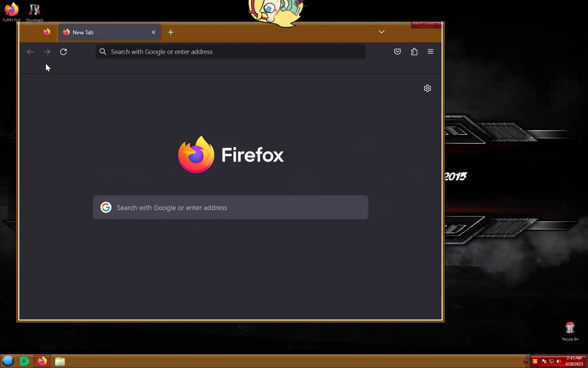Open the Extensions puzzle icon
This screenshot has width=588, height=368.
click(x=414, y=52)
